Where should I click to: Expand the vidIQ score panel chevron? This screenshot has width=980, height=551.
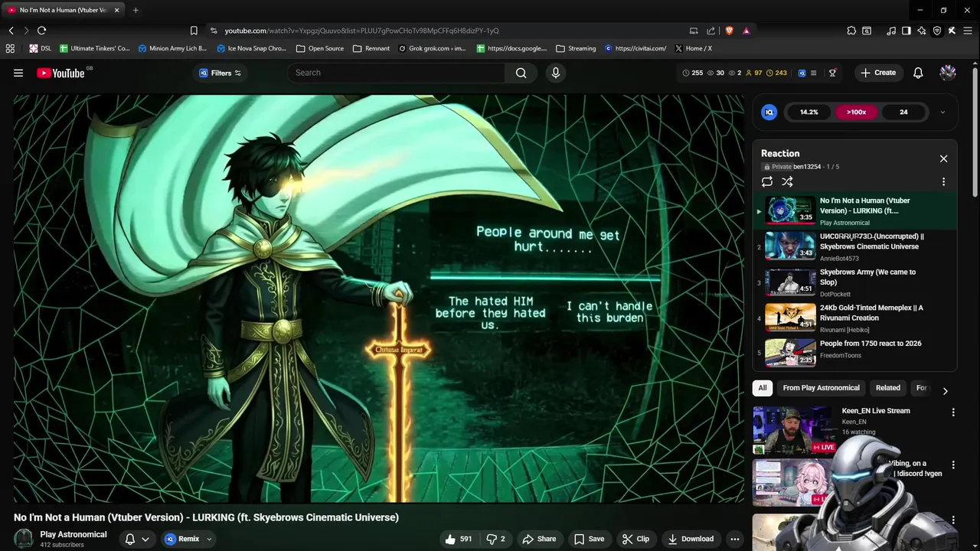[942, 112]
